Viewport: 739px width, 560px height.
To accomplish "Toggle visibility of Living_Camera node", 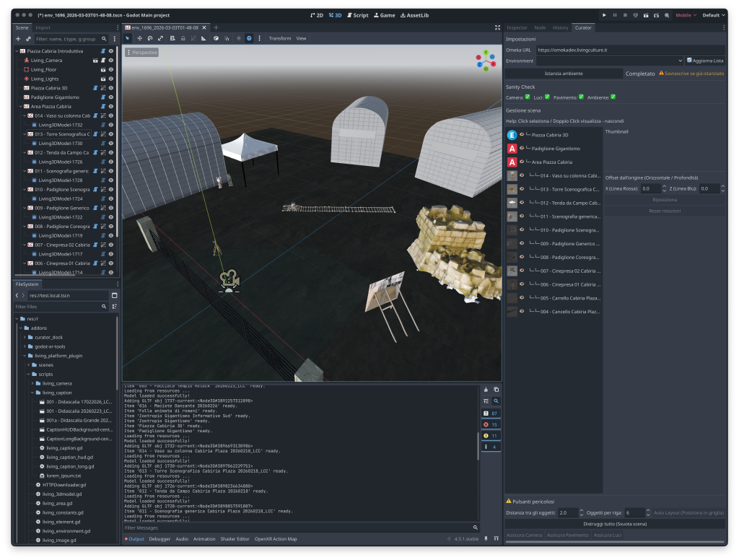I will [x=111, y=61].
